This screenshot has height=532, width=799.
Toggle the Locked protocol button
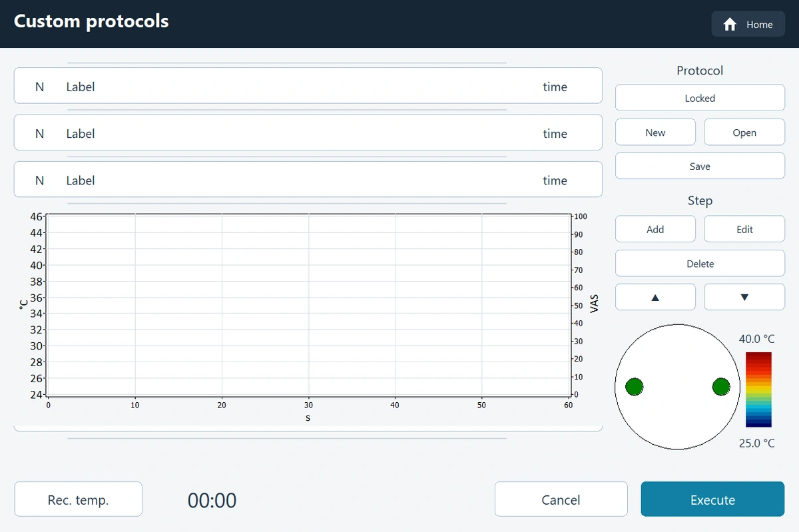(700, 98)
